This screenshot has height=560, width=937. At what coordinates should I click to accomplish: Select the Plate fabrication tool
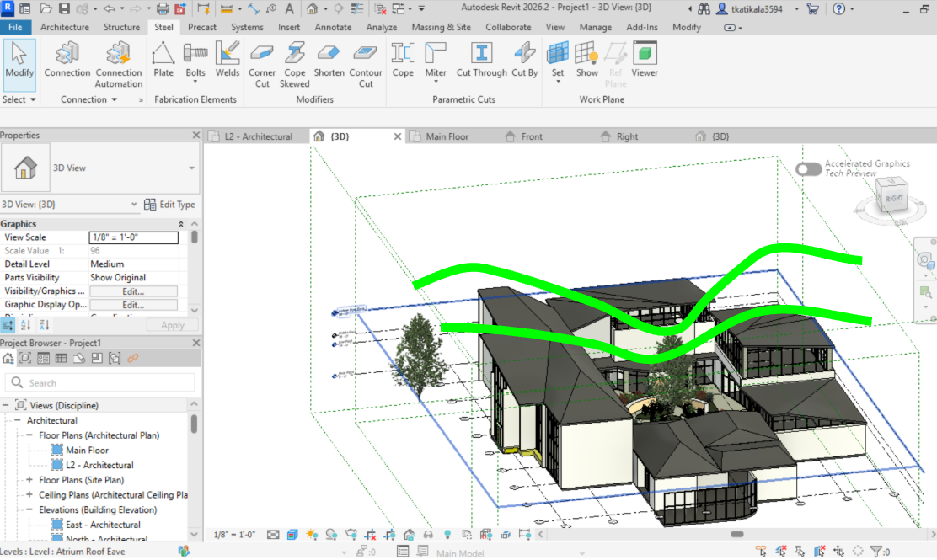[x=163, y=60]
